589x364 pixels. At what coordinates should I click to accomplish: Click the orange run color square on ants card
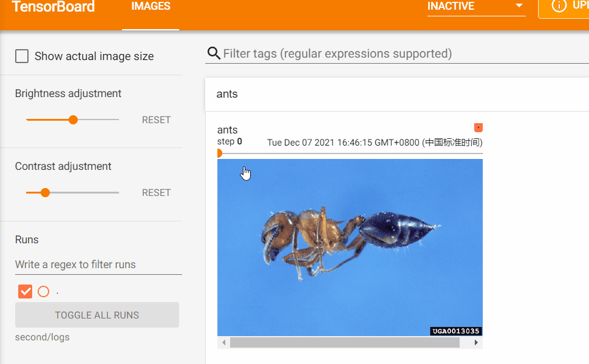tap(478, 127)
